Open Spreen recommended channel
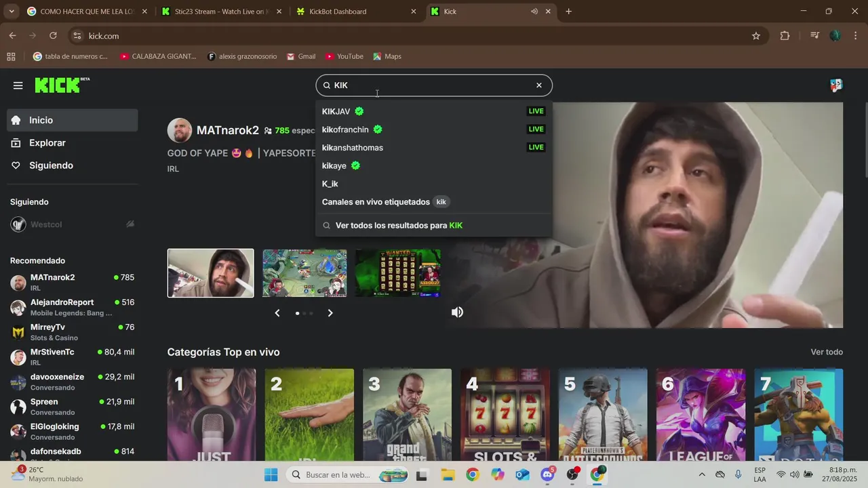Screen dimensions: 868x488 pyautogui.click(x=73, y=407)
